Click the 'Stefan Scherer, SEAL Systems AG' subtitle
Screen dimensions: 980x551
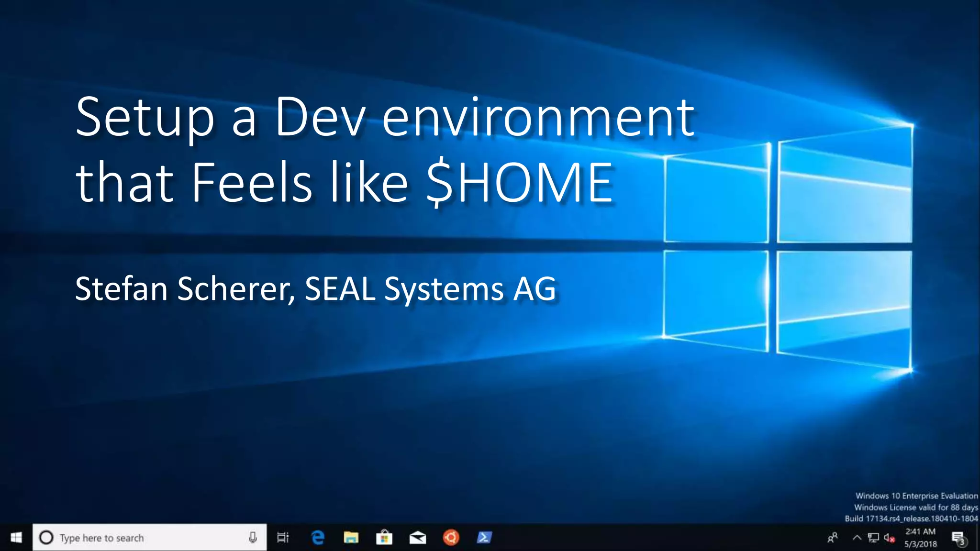316,288
